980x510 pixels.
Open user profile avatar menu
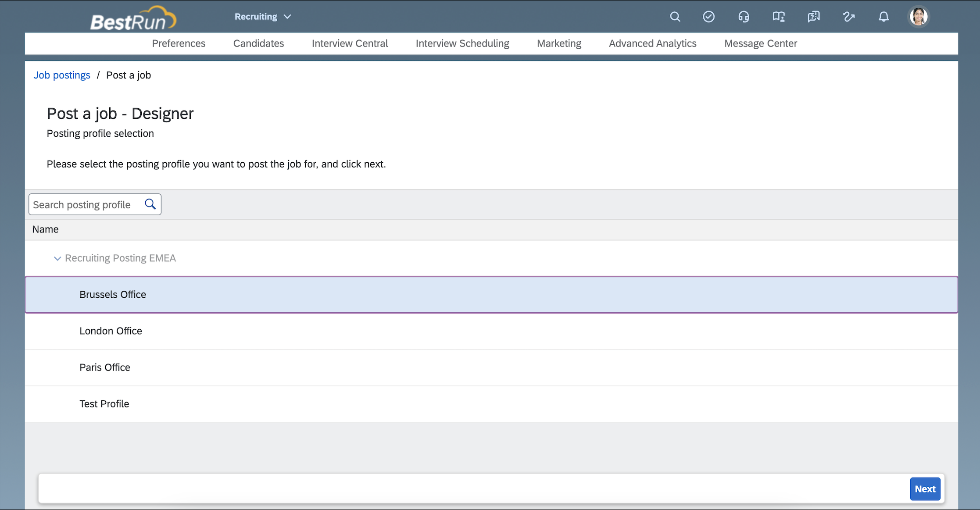[x=919, y=17]
